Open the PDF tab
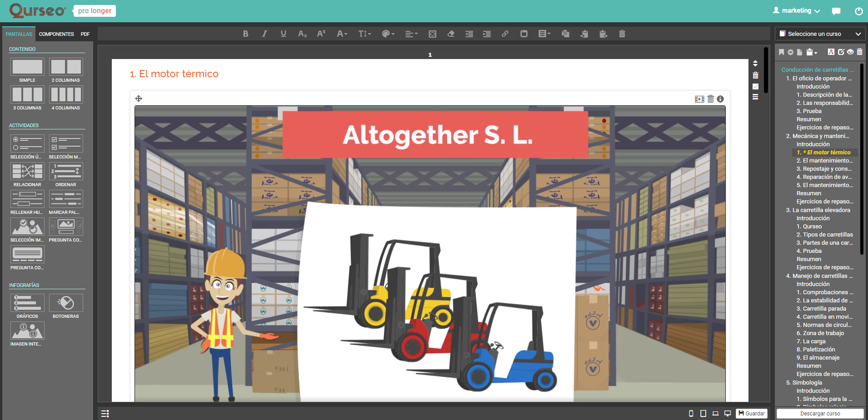This screenshot has height=420, width=868. pos(85,34)
